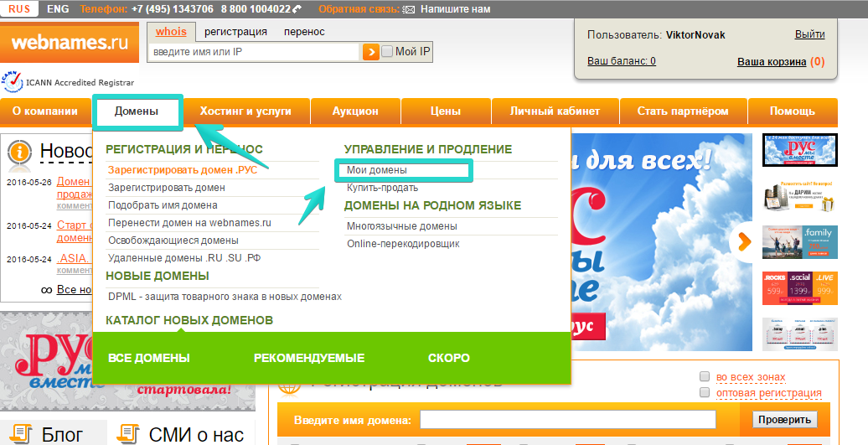Click the orange info icon near Новости

tap(18, 152)
